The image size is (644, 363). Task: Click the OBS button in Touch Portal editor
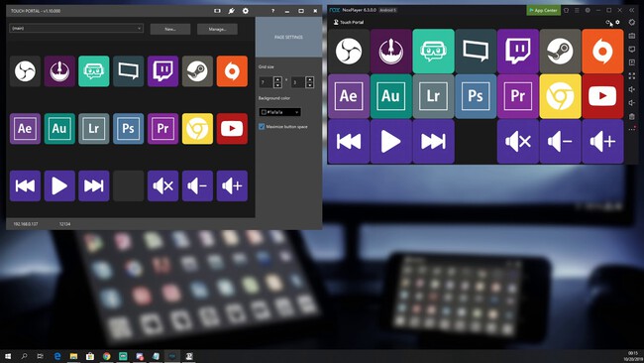[25, 71]
